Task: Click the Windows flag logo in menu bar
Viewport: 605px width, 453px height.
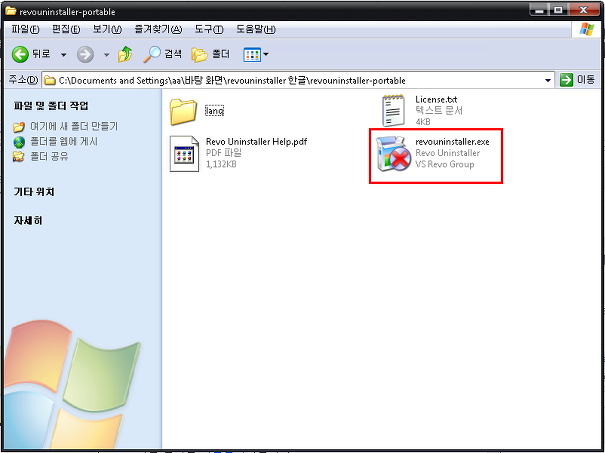Action: 587,29
